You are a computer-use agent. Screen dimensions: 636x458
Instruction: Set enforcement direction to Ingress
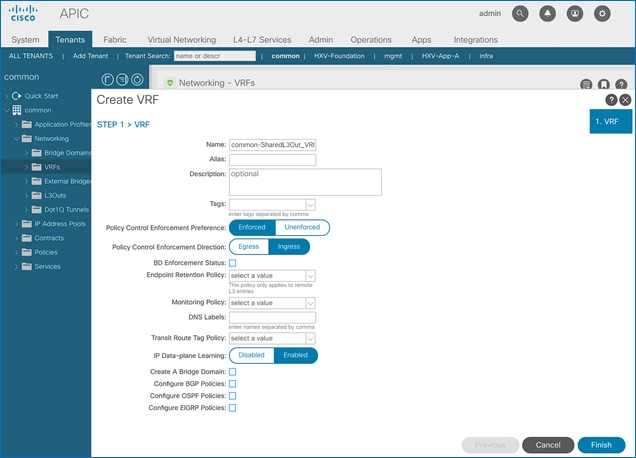(289, 247)
